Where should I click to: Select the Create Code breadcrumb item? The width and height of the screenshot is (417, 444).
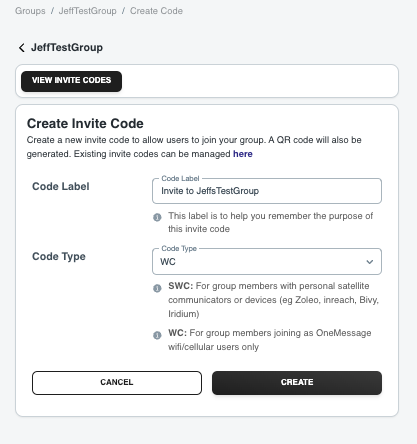(156, 11)
